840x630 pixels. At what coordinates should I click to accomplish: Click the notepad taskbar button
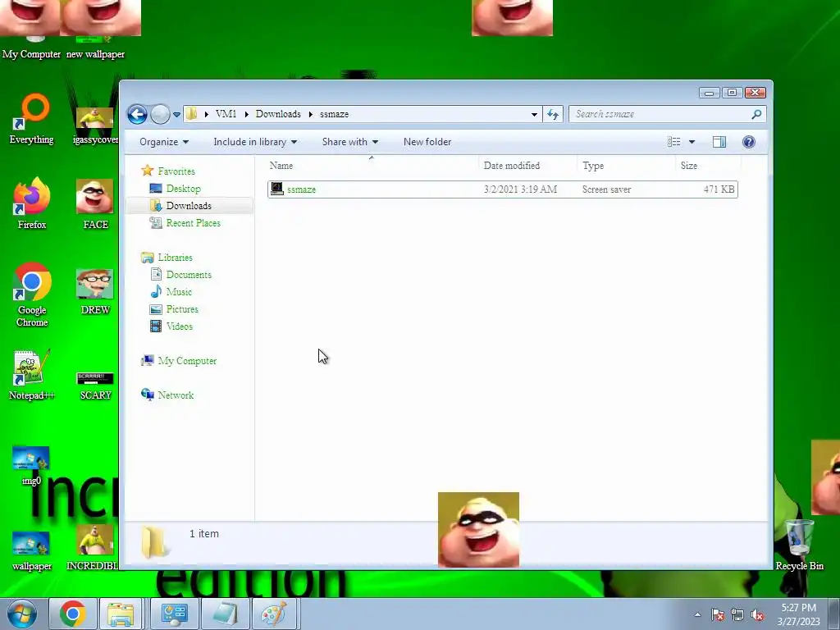(225, 614)
